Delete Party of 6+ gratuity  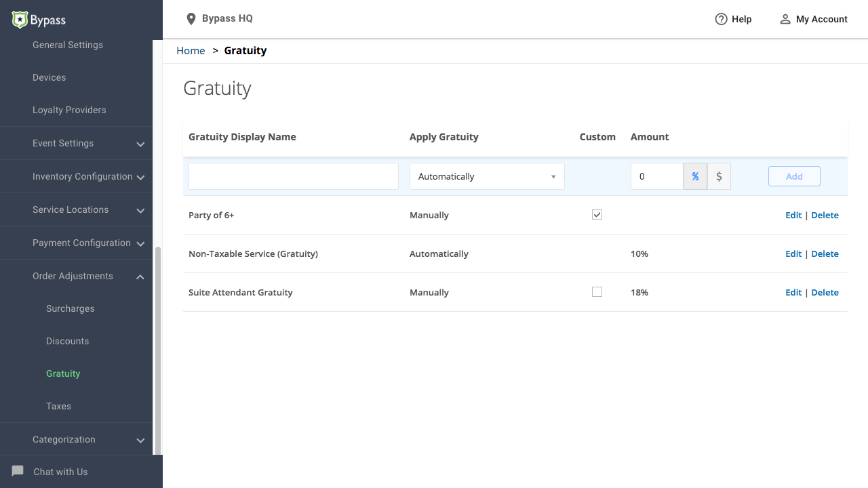(825, 215)
